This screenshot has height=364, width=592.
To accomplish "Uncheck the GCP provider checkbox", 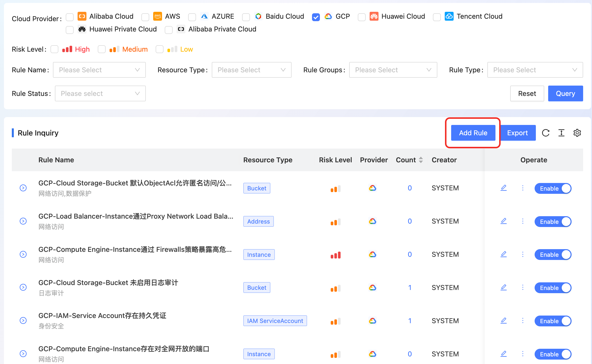I will 316,17.
